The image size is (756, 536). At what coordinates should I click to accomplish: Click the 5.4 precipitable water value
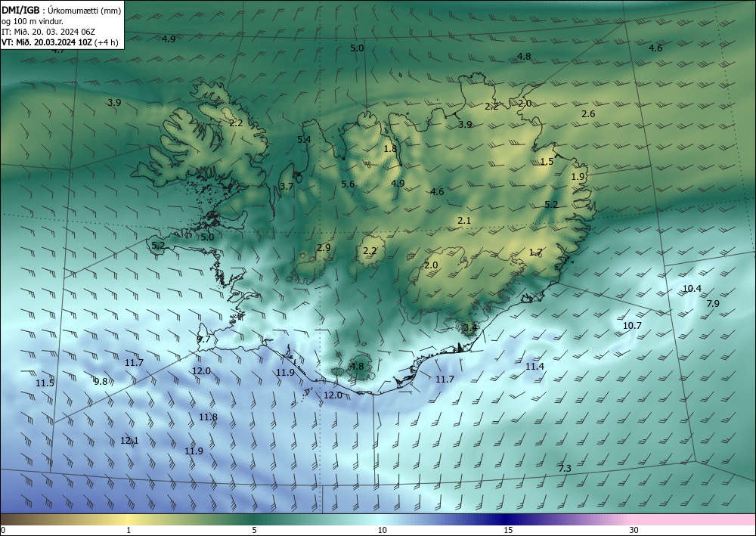[304, 140]
